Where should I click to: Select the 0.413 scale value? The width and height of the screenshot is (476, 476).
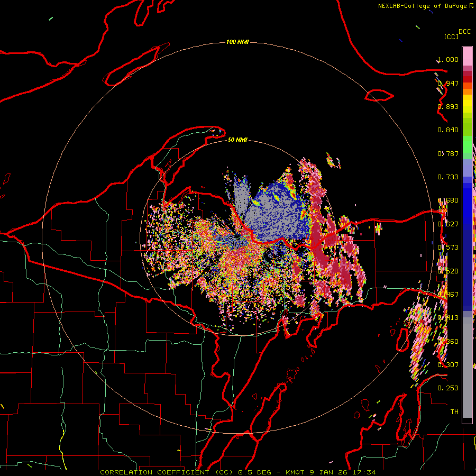448,318
